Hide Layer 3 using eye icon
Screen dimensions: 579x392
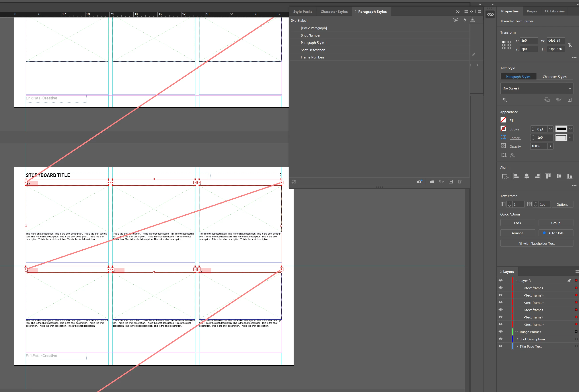pos(501,280)
